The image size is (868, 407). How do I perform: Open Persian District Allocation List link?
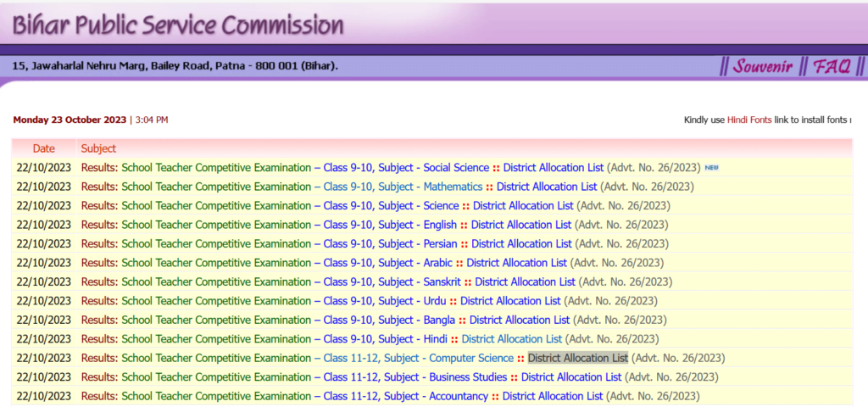521,243
